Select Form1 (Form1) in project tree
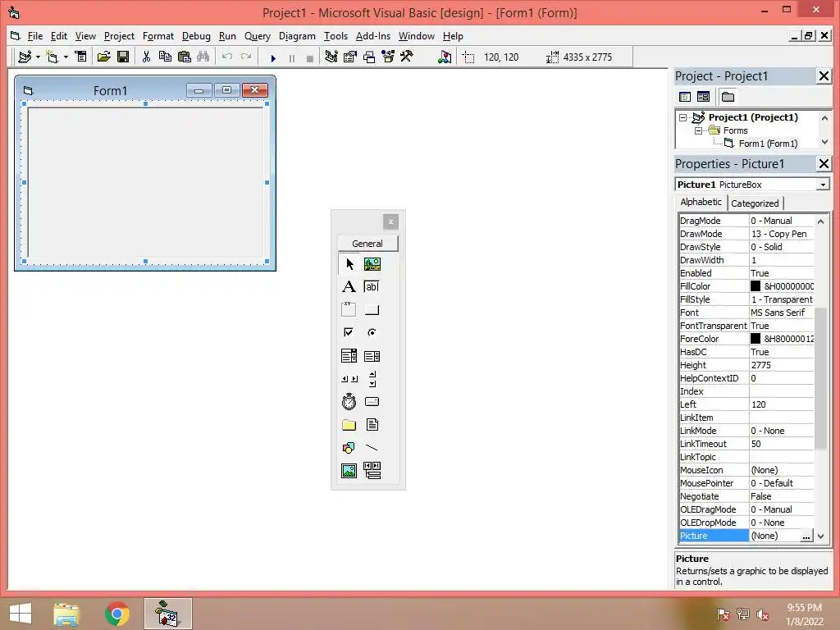 coord(768,144)
